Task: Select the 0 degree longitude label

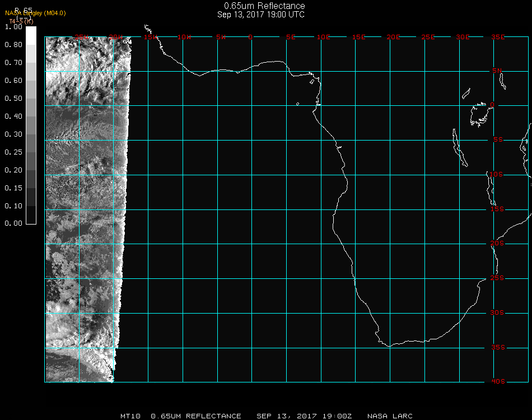Action: point(250,37)
